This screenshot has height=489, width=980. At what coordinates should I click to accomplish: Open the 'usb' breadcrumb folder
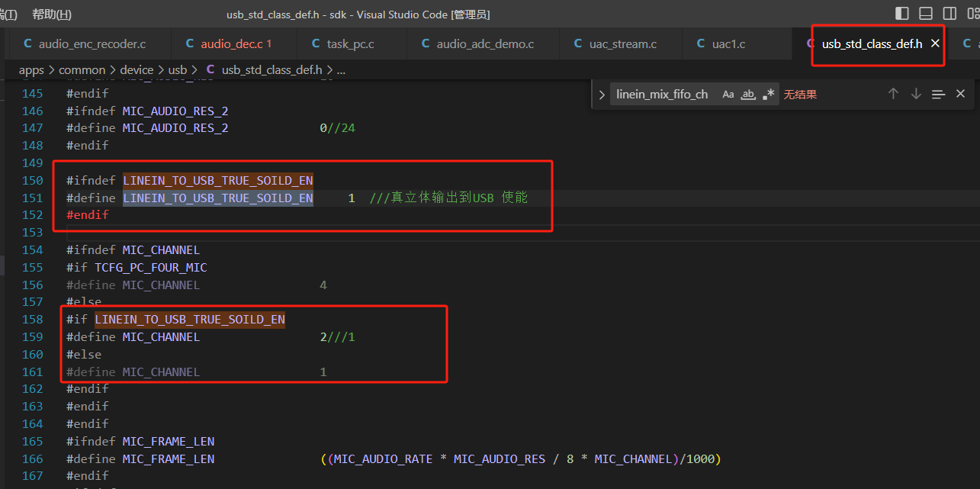[x=178, y=69]
